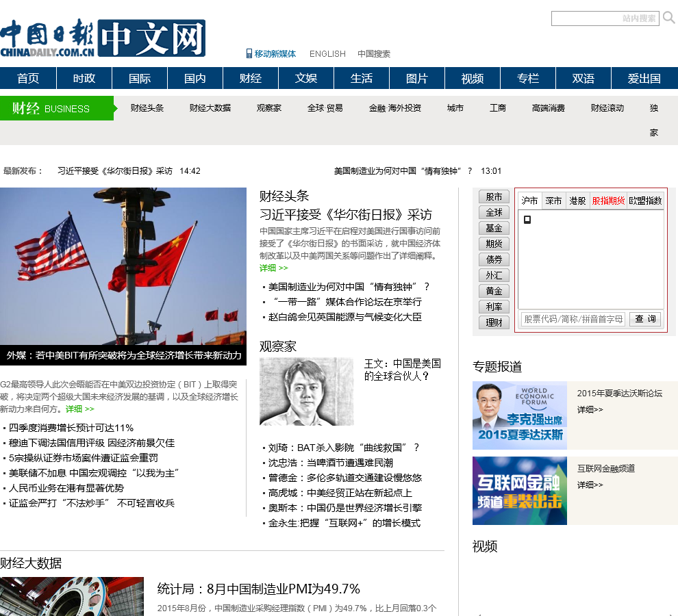Go to 首页 in main navigation
This screenshot has height=616, width=678.
(x=28, y=78)
